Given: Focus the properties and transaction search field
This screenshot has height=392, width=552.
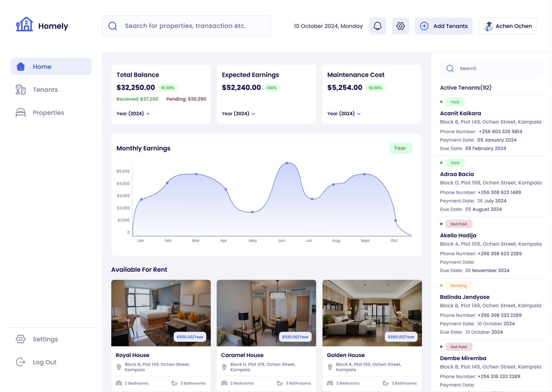Looking at the screenshot, I should (x=186, y=26).
